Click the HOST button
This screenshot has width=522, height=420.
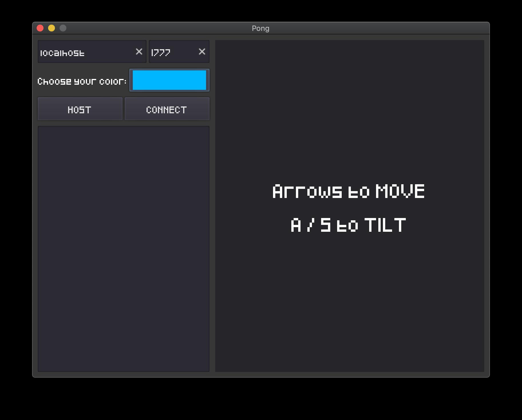point(80,109)
